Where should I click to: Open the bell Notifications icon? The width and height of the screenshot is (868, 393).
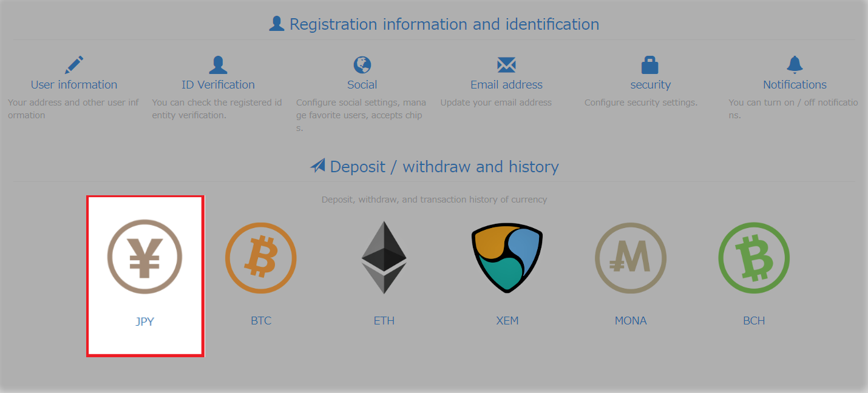[795, 64]
